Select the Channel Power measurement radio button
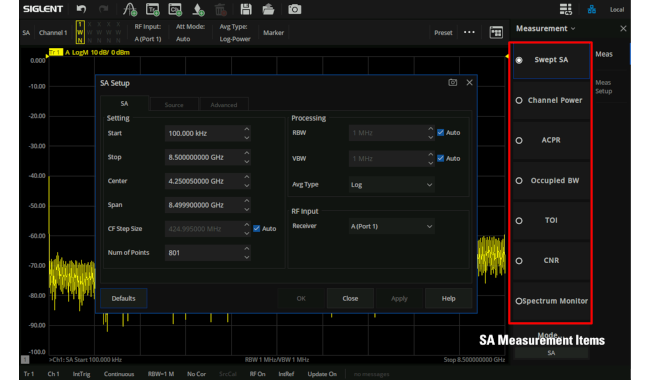The width and height of the screenshot is (650, 380). (x=519, y=100)
